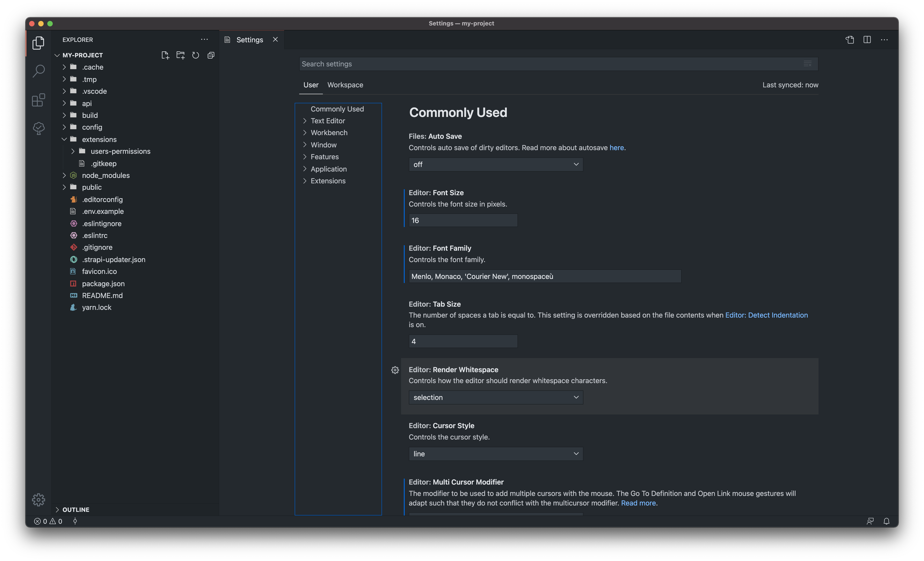
Task: Split the editor to the right
Action: point(867,39)
